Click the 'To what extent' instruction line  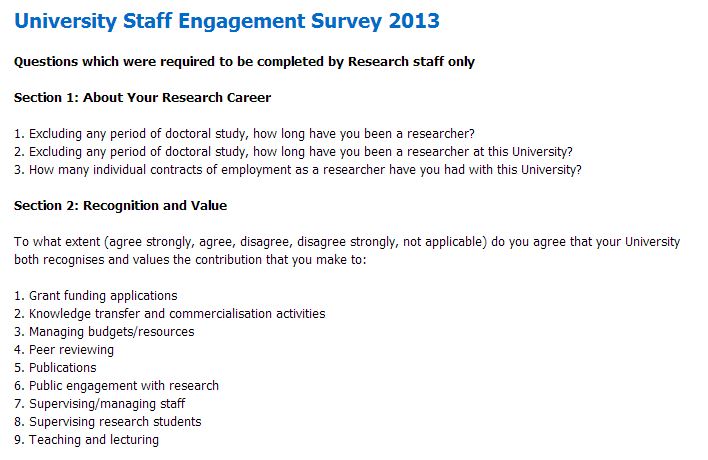click(x=346, y=242)
